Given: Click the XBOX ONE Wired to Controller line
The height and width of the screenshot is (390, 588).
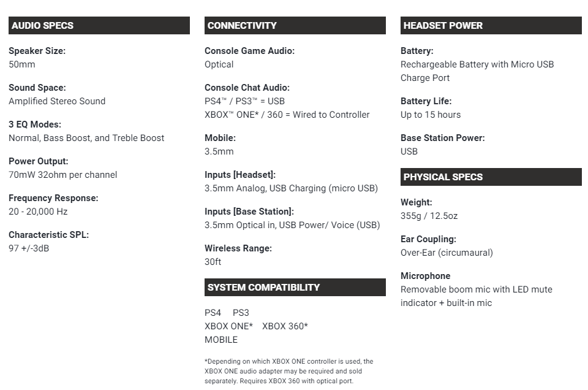Looking at the screenshot, I should click(x=287, y=115).
